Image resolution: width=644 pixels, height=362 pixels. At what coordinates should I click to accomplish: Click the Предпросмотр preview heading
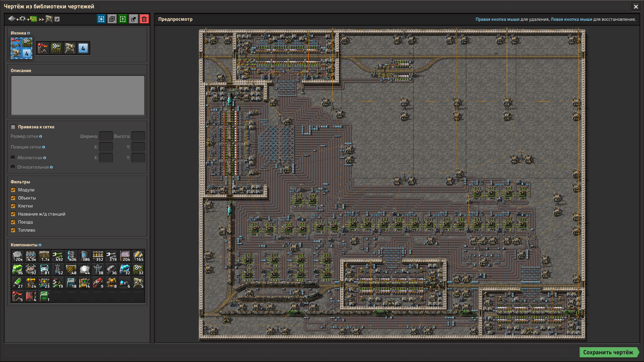coord(175,19)
